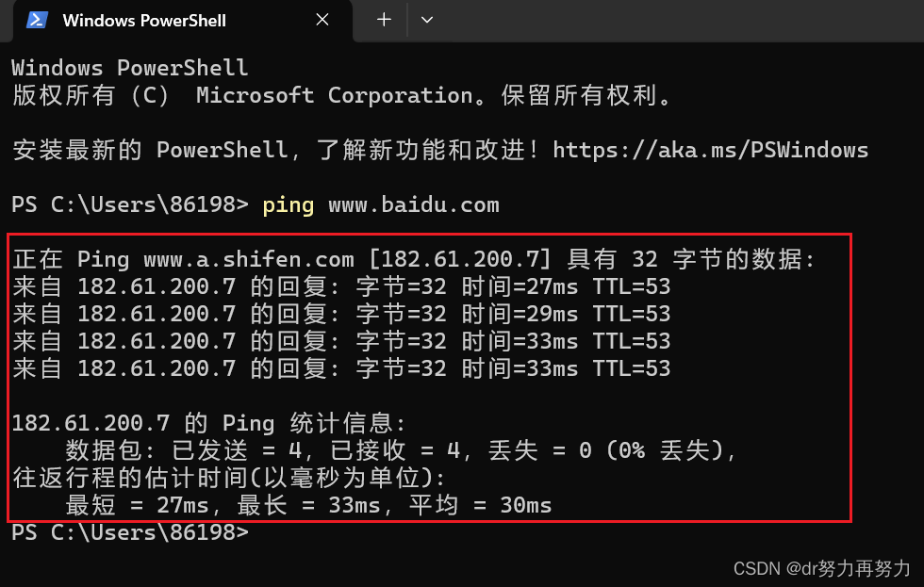924x587 pixels.
Task: Click the packet loss 0% statistic
Action: [622, 450]
